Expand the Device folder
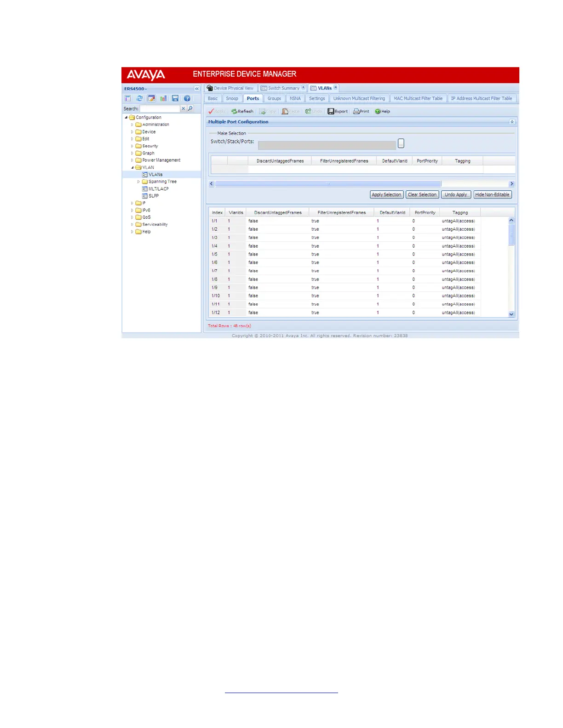Viewport: 563px width, 728px height. click(x=132, y=132)
